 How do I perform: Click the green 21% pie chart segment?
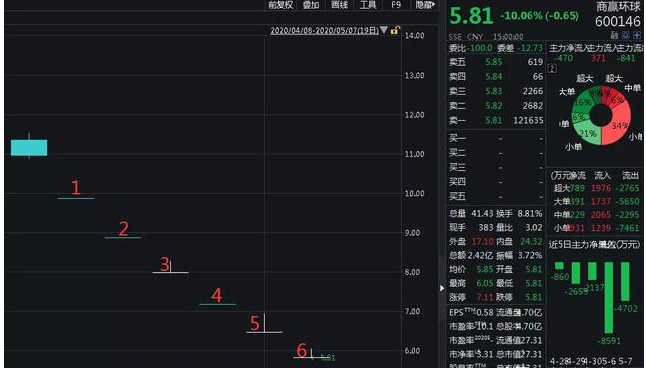coord(587,134)
